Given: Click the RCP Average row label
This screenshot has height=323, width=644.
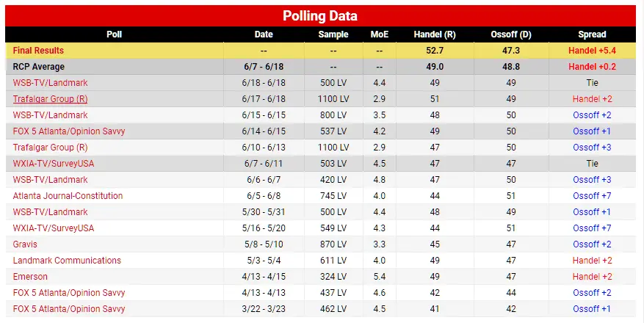Looking at the screenshot, I should tap(38, 67).
